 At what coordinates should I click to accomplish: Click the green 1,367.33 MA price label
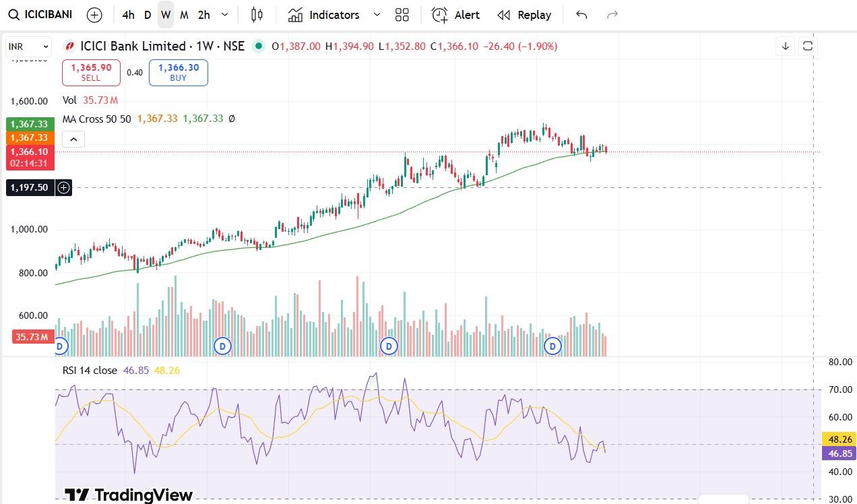point(30,124)
